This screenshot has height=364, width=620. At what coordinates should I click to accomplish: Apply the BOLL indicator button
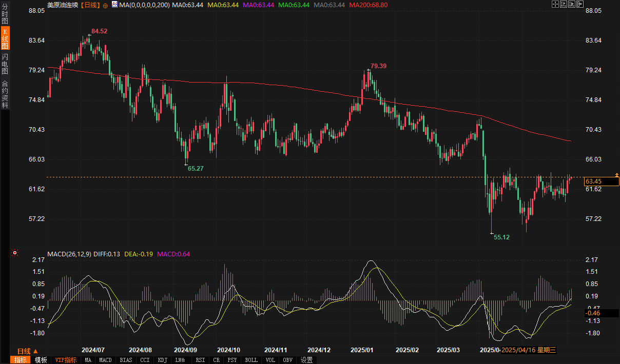click(x=251, y=360)
